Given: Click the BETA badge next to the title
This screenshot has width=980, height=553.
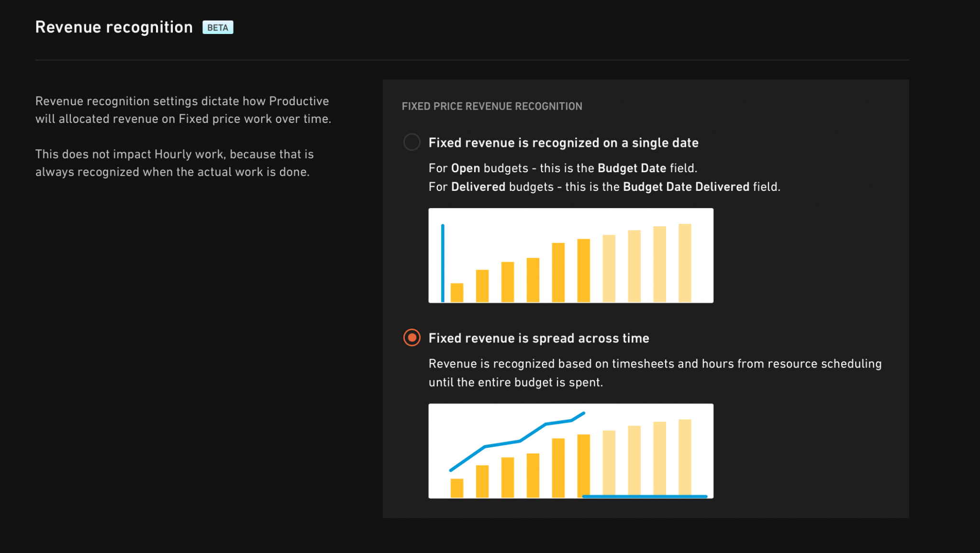Looking at the screenshot, I should pos(218,27).
